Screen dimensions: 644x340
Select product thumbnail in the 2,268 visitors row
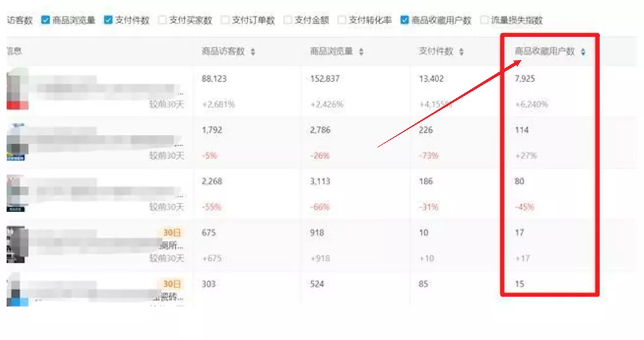pyautogui.click(x=16, y=193)
